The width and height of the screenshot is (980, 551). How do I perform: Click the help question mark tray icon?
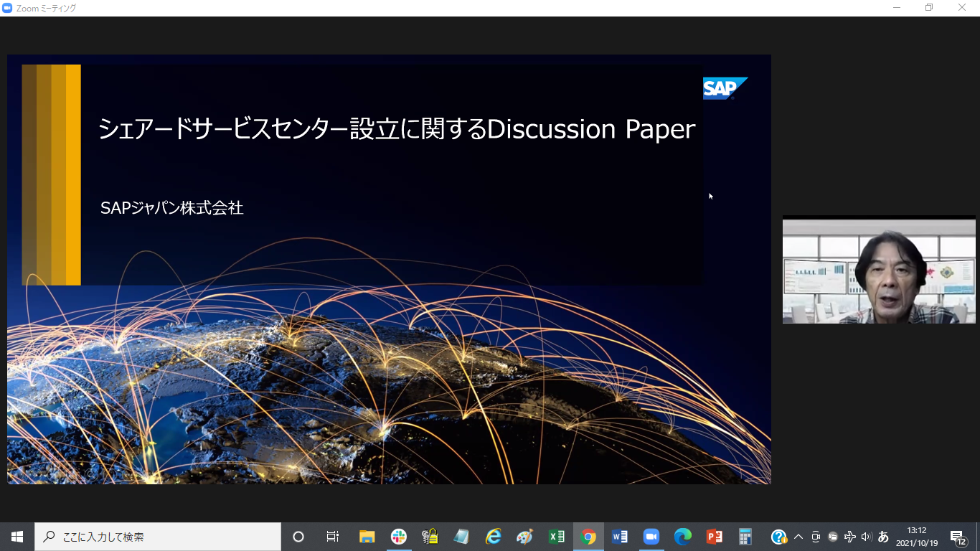[779, 537]
